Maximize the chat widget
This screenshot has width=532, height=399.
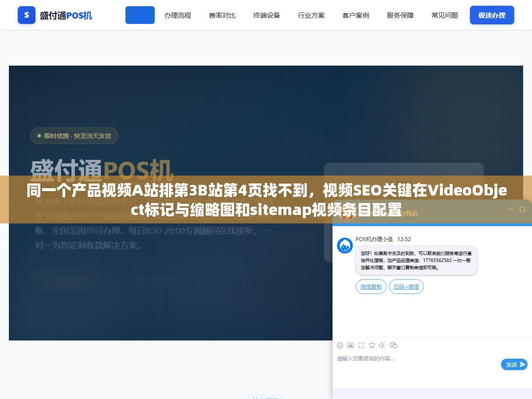pos(522,209)
